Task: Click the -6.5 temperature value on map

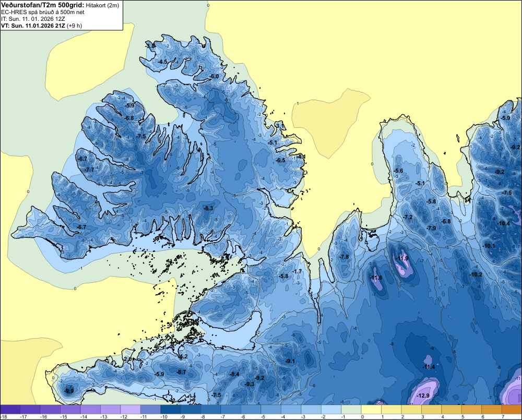Action: 281,160
